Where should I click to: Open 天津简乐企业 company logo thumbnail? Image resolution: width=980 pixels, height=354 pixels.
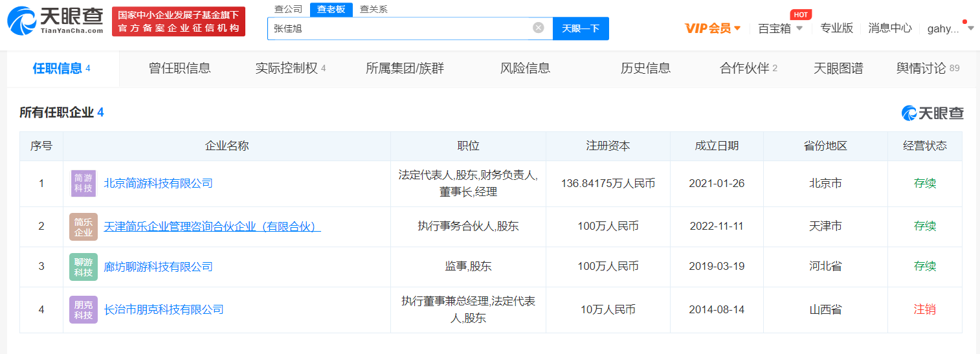(x=84, y=227)
